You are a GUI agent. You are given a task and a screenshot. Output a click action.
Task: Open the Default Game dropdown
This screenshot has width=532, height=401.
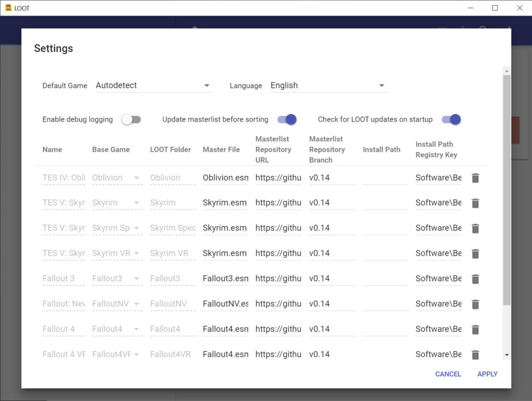point(154,86)
